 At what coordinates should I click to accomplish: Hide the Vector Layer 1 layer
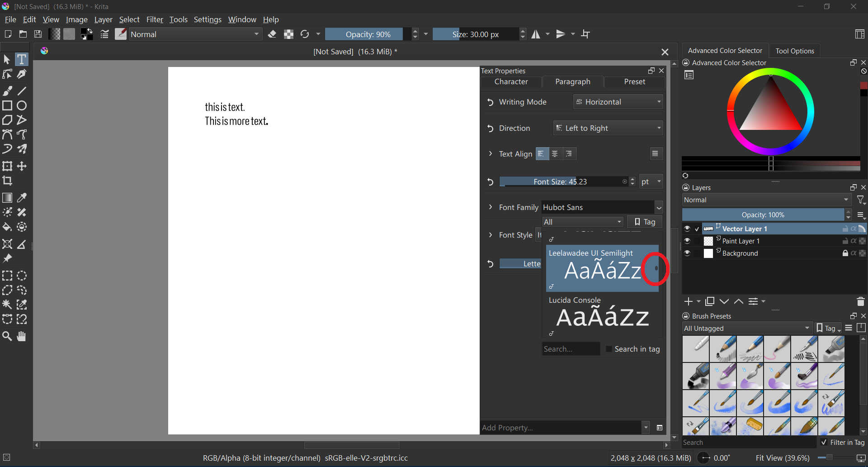[x=687, y=229]
